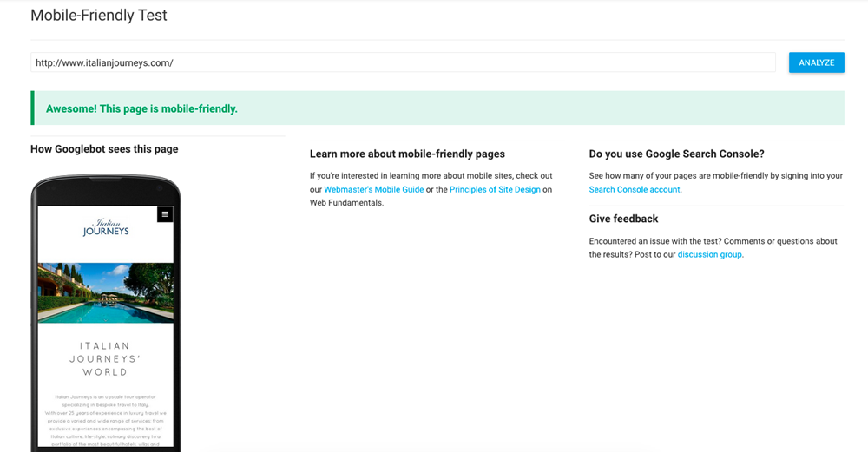868x452 pixels.
Task: Tap the hamburger menu icon in phone preview
Action: pyautogui.click(x=165, y=214)
